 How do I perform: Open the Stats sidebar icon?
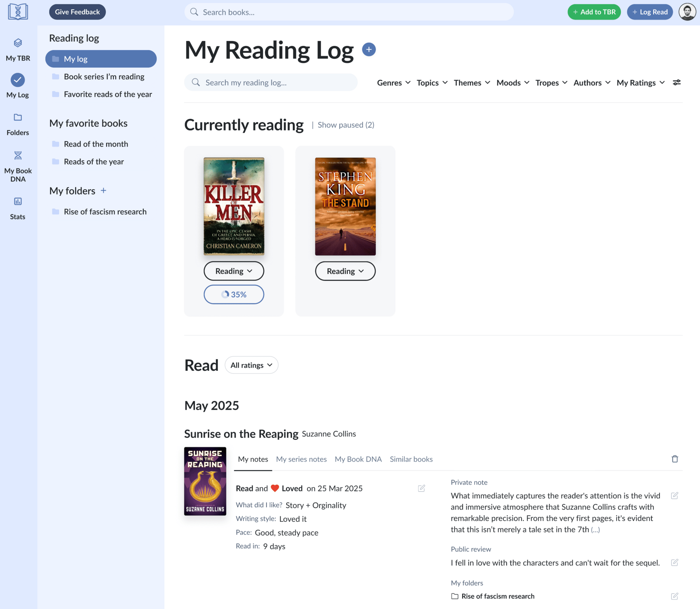tap(18, 209)
